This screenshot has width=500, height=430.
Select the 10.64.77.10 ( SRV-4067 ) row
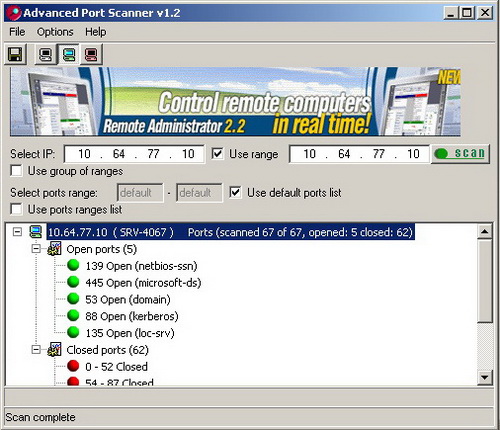tap(230, 232)
